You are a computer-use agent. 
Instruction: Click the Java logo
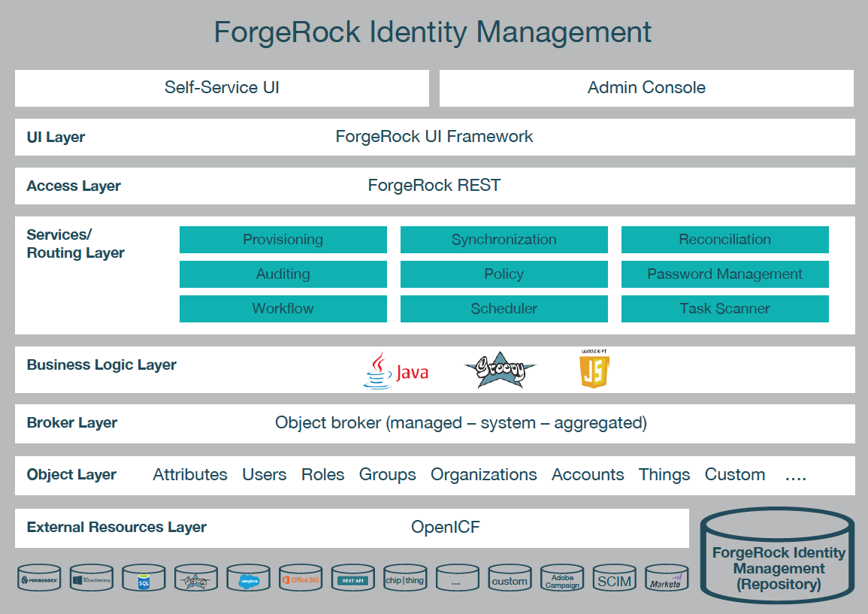tap(395, 371)
